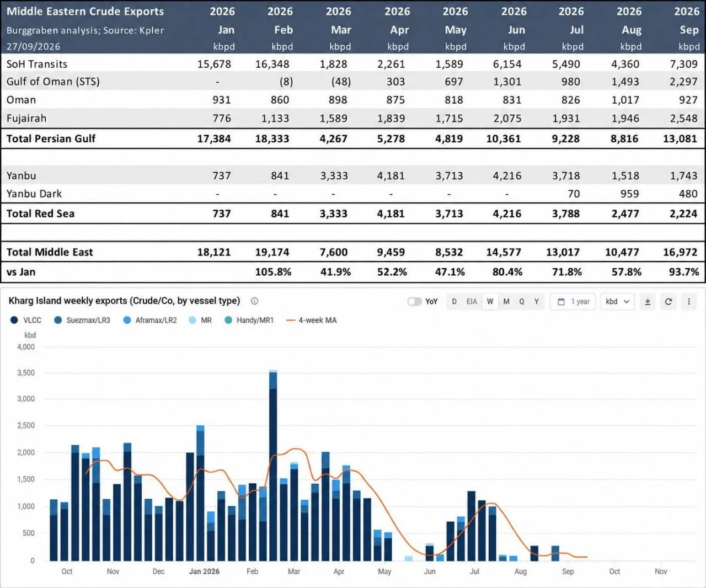
Task: Click the vs Jan March value 41.9%
Action: tap(335, 272)
